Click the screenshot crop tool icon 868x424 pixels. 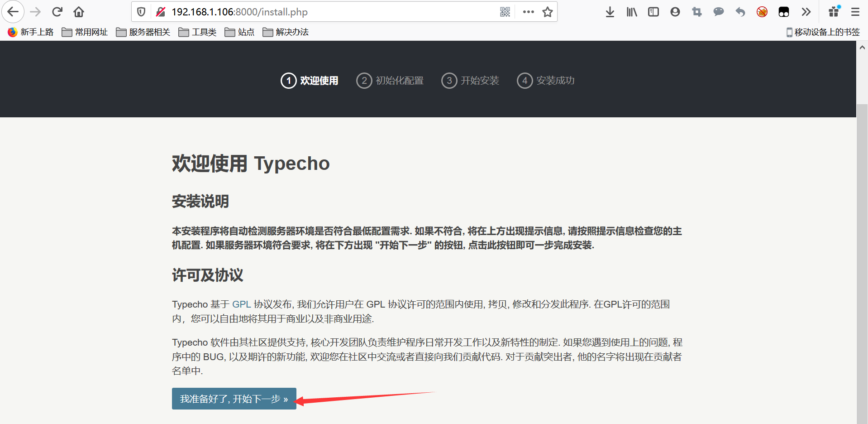click(x=697, y=12)
